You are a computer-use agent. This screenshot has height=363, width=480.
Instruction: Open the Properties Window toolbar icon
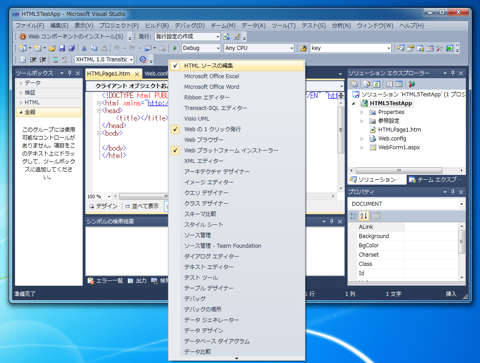(x=410, y=48)
